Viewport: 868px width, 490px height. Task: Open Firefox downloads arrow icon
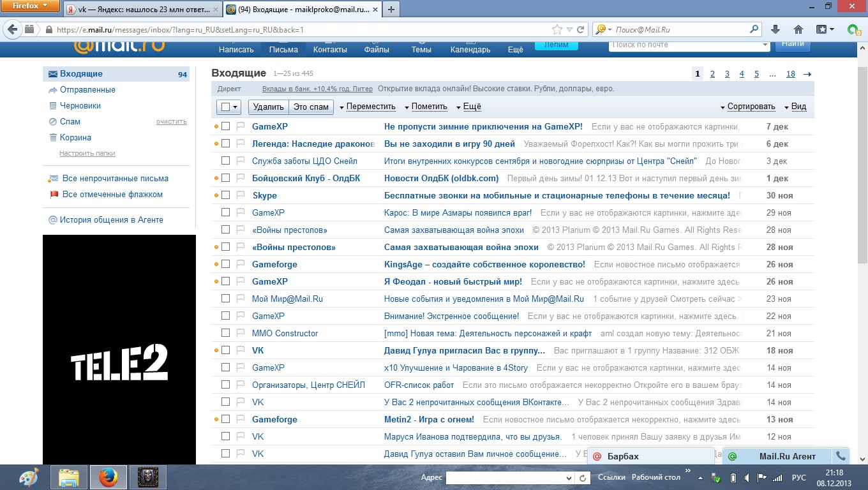point(775,29)
